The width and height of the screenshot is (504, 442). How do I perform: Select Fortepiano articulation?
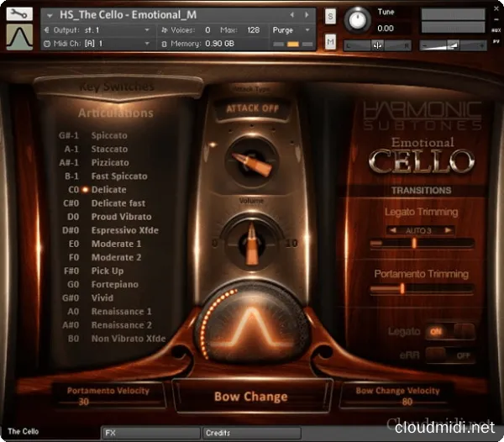[115, 285]
